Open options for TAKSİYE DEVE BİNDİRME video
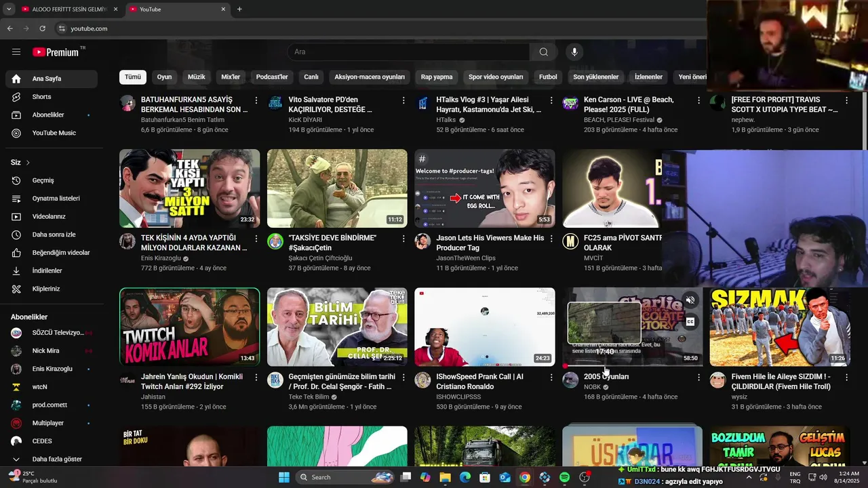 (403, 239)
